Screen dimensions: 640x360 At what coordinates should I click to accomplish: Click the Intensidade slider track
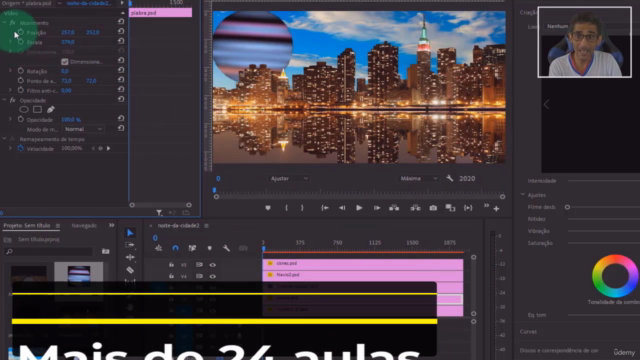(x=604, y=181)
